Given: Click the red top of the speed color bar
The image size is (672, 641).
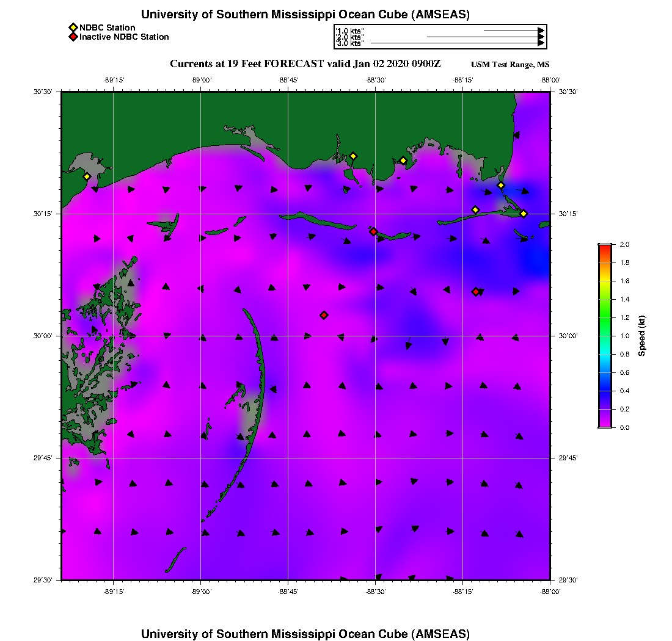Looking at the screenshot, I should pos(604,247).
